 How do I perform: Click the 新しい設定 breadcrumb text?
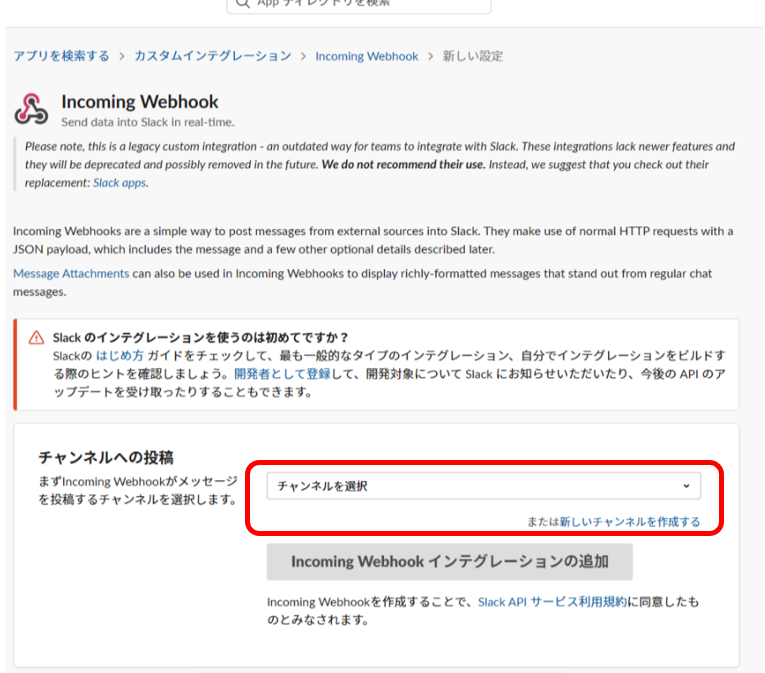472,56
